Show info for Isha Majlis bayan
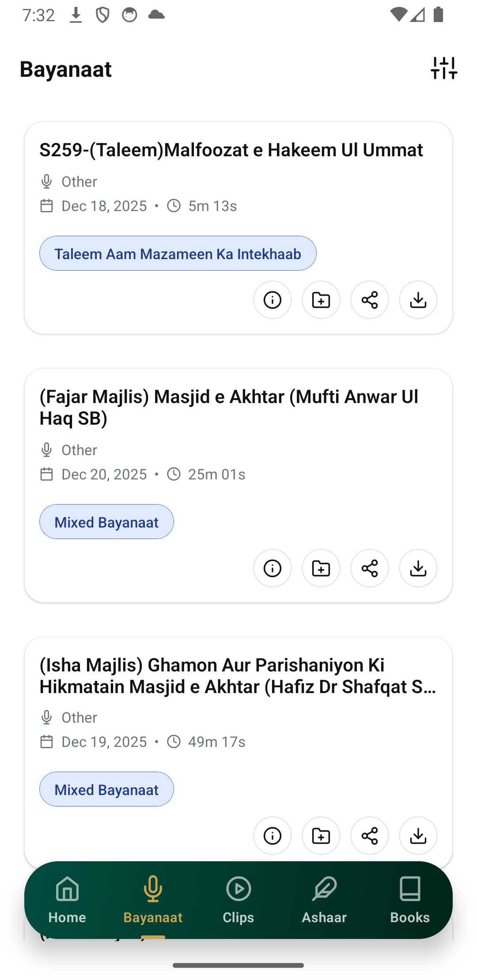Image resolution: width=477 pixels, height=980 pixels. [x=273, y=836]
